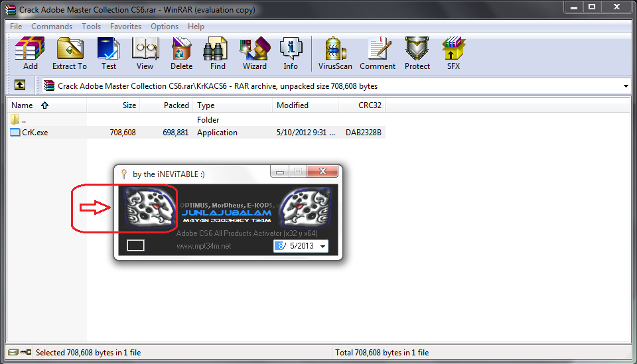Maximize the WinRAR window

(x=592, y=7)
